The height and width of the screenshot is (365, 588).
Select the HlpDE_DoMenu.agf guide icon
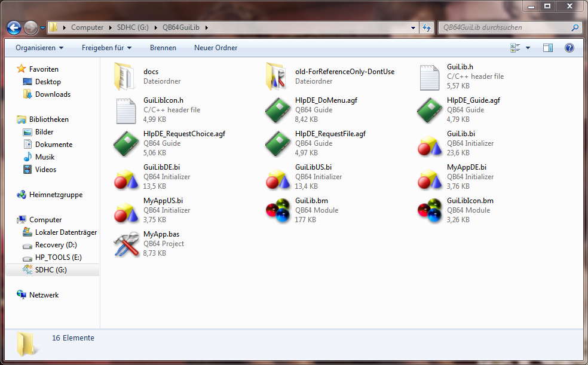pos(277,110)
